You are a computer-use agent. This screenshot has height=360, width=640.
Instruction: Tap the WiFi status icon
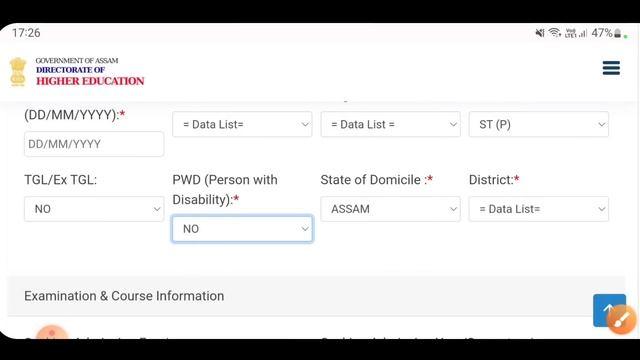(554, 33)
